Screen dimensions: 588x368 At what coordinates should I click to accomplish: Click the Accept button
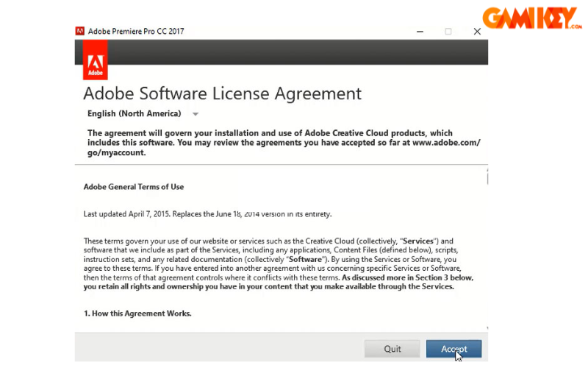[453, 349]
